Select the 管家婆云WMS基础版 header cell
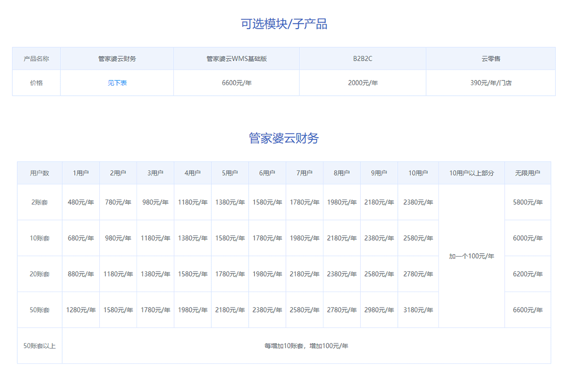The image size is (575, 392). pyautogui.click(x=237, y=59)
